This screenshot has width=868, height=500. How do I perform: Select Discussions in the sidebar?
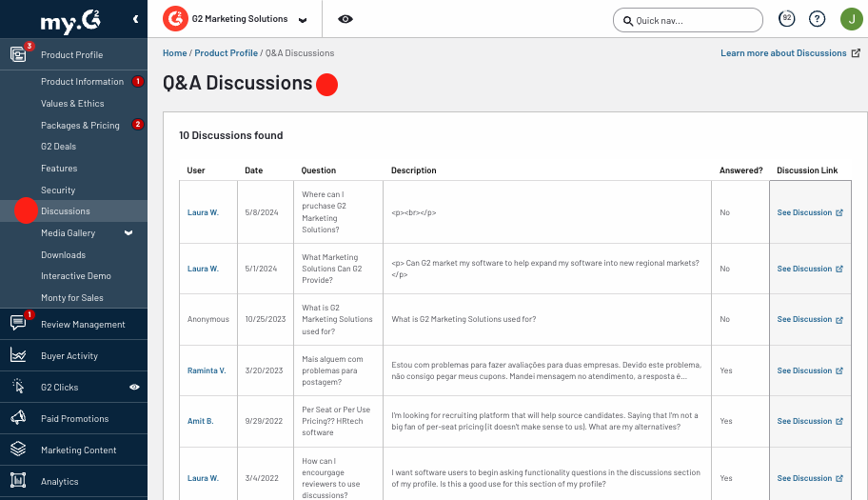click(66, 211)
